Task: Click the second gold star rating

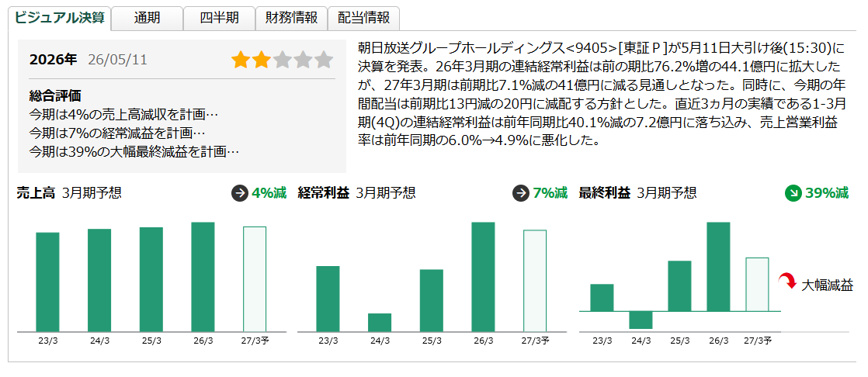Action: click(x=262, y=60)
